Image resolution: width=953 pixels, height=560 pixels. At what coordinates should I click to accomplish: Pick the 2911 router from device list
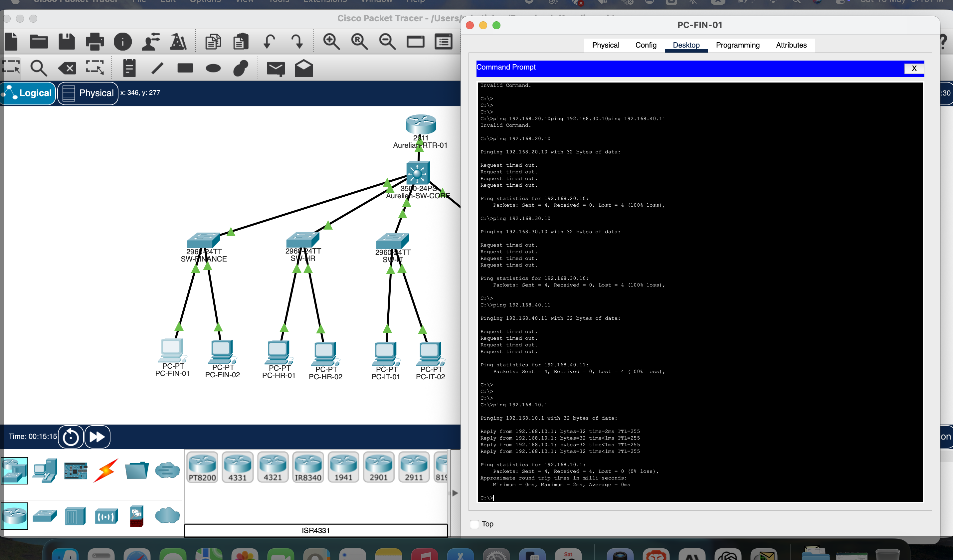pos(414,467)
